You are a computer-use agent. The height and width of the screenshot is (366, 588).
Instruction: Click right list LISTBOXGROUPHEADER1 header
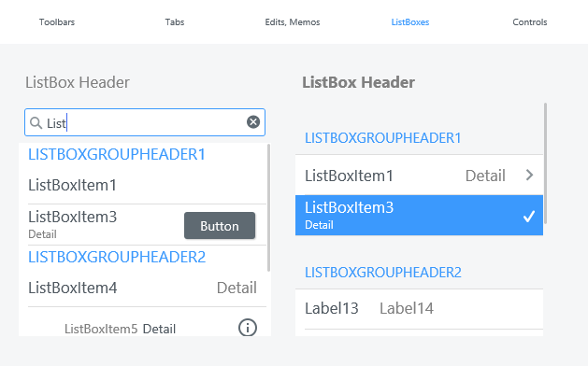383,138
